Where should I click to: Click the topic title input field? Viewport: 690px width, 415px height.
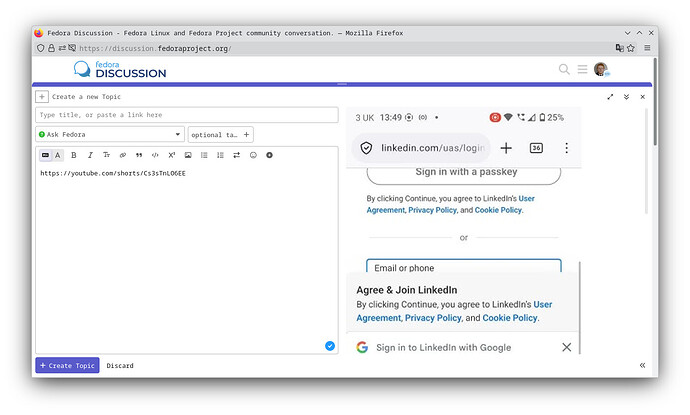[x=187, y=115]
